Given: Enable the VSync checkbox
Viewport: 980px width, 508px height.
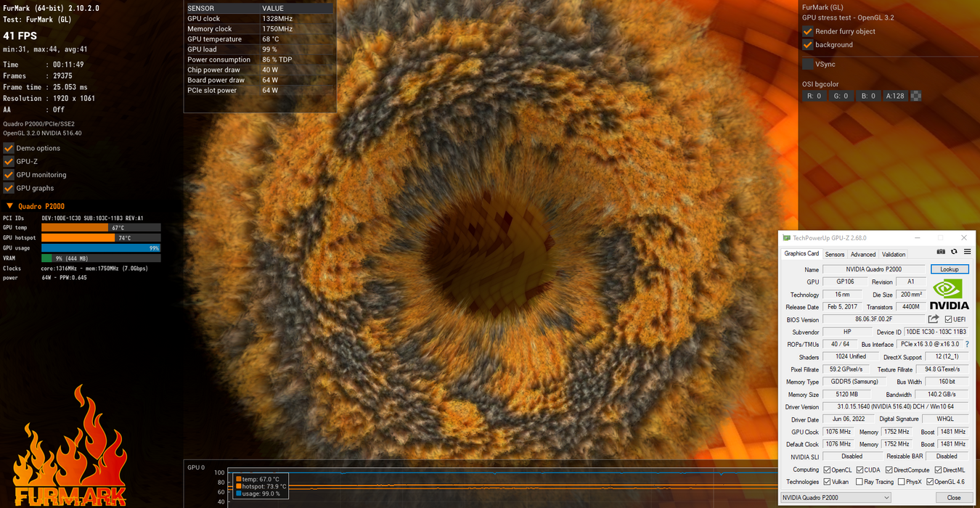Looking at the screenshot, I should pos(807,64).
